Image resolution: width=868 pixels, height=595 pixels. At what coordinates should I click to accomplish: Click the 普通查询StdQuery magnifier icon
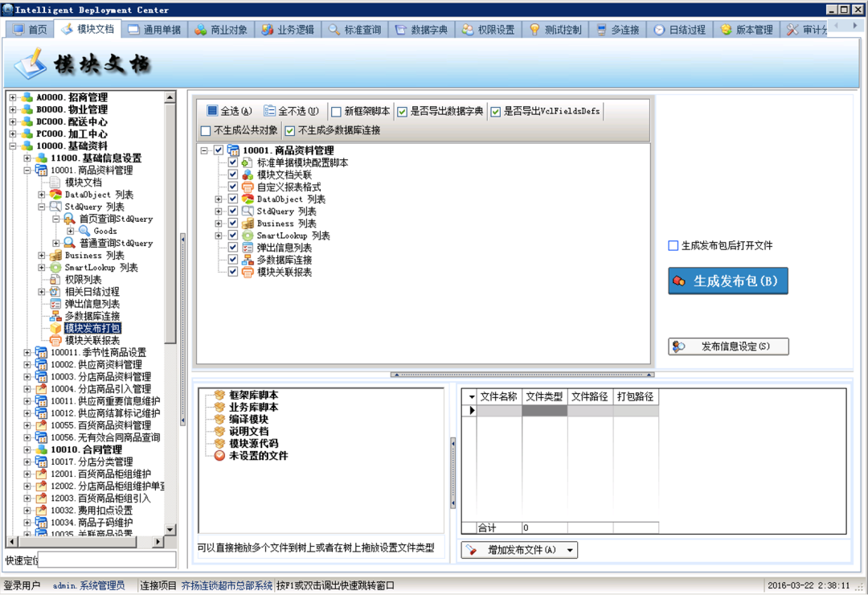point(70,243)
